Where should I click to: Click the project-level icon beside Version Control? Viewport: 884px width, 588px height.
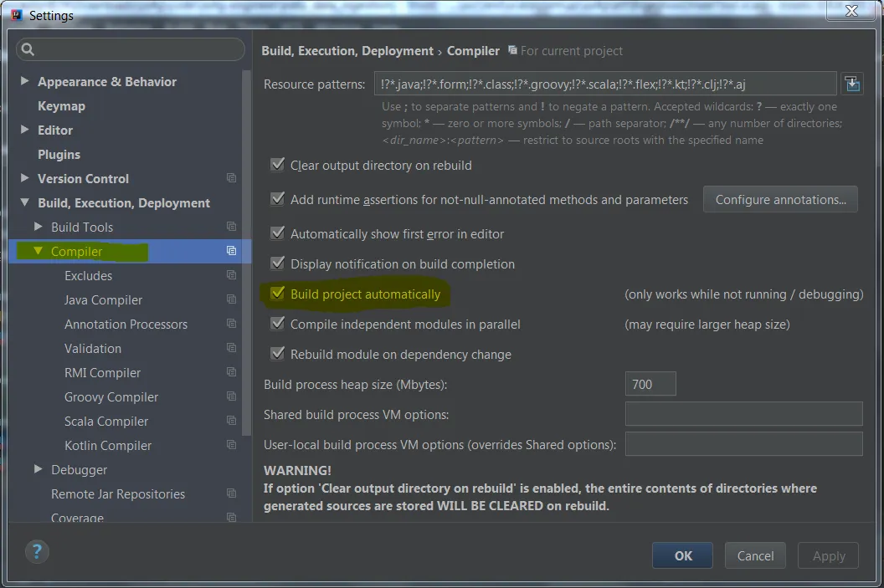[231, 178]
